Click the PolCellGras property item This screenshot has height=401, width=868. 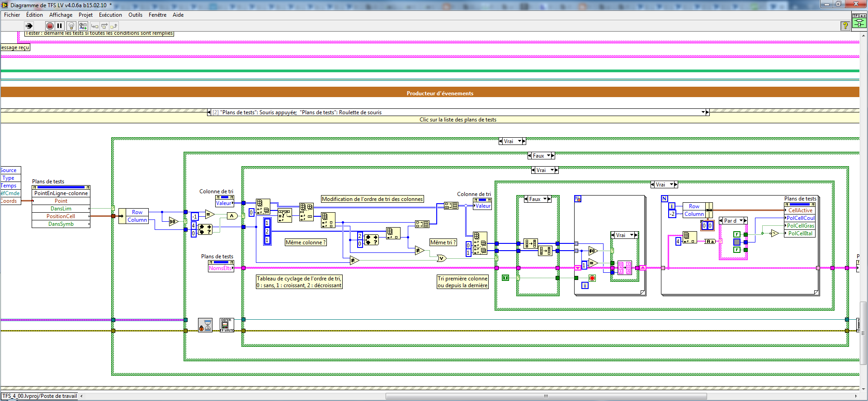[x=800, y=226]
